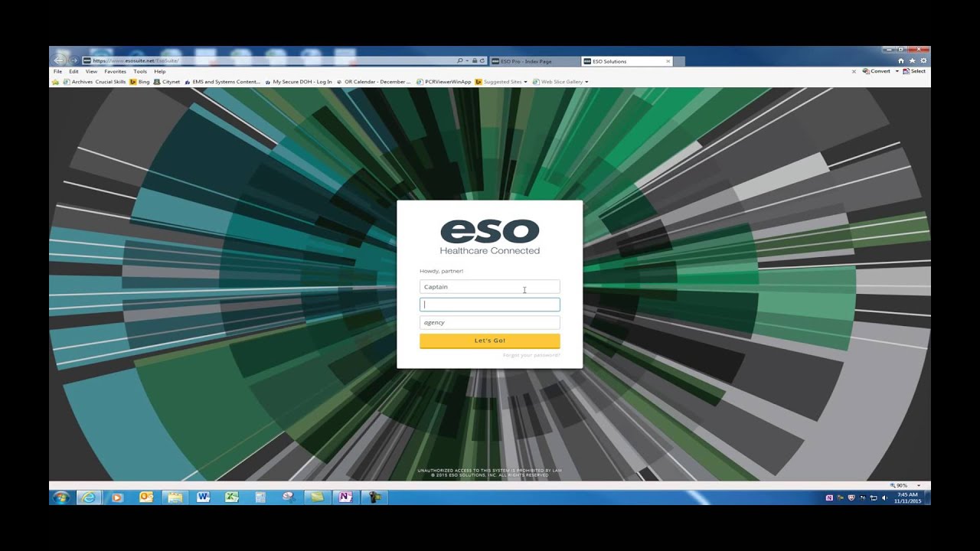This screenshot has height=551, width=980.
Task: Open the Tools gear icon
Action: pos(923,60)
